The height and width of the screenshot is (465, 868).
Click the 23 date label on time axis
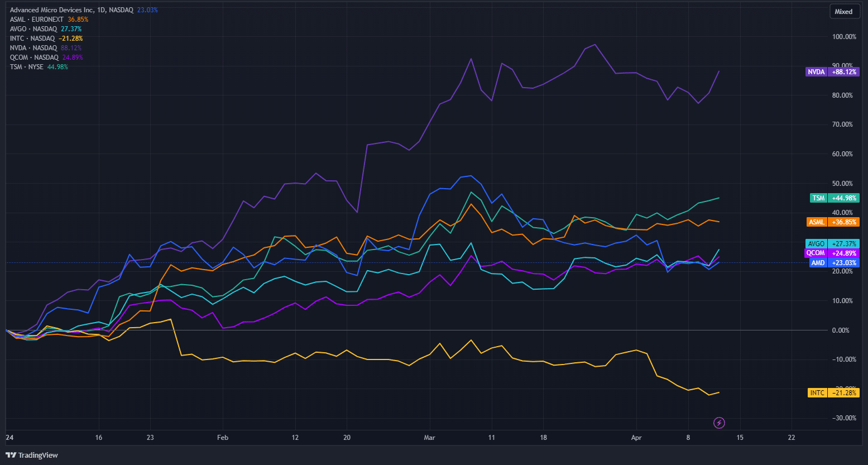click(150, 438)
